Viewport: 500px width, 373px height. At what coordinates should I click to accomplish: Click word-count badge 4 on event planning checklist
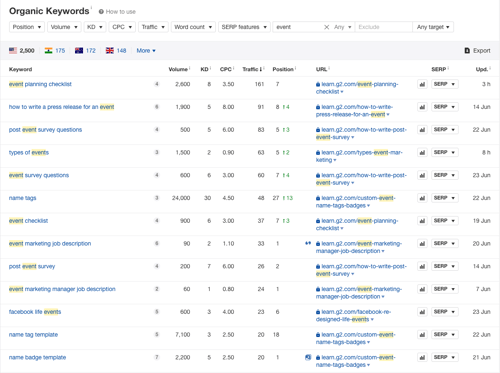[157, 84]
